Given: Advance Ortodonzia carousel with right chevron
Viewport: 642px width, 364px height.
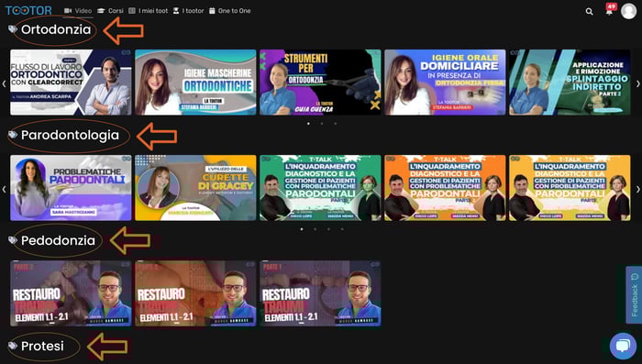Looking at the screenshot, I should (638, 83).
